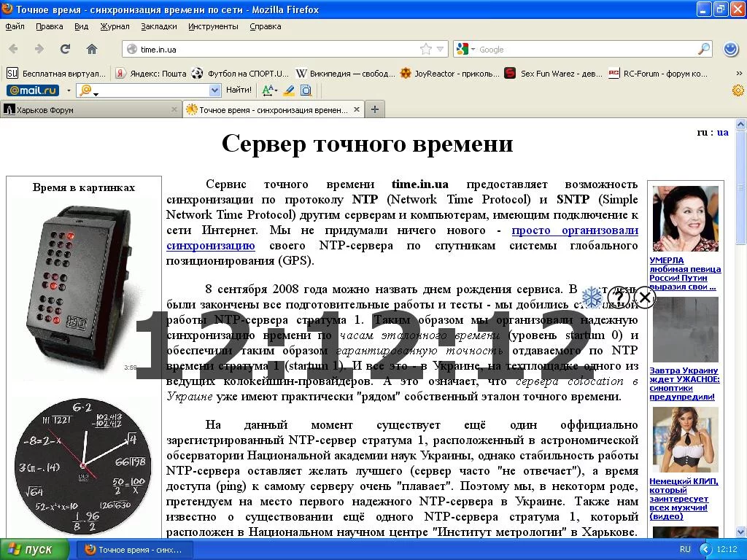Follow 'просто организовали синхронизацию' link
The width and height of the screenshot is (747, 560).
(575, 230)
